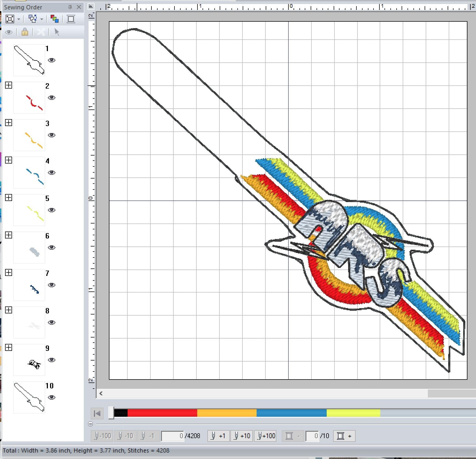Go to previous color block
Viewport: 476px width, 459px height.
point(293,436)
